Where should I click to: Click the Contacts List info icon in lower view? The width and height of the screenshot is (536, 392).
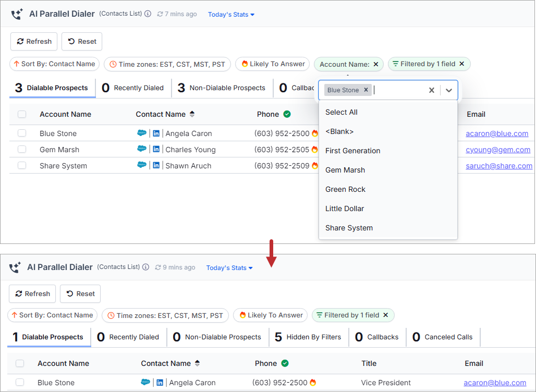click(x=145, y=267)
